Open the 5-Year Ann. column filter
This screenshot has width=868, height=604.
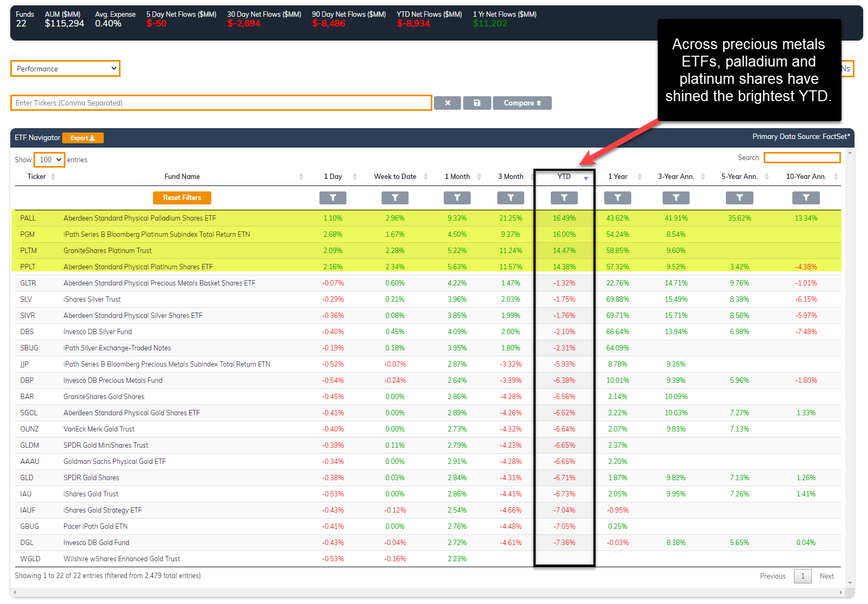point(740,198)
